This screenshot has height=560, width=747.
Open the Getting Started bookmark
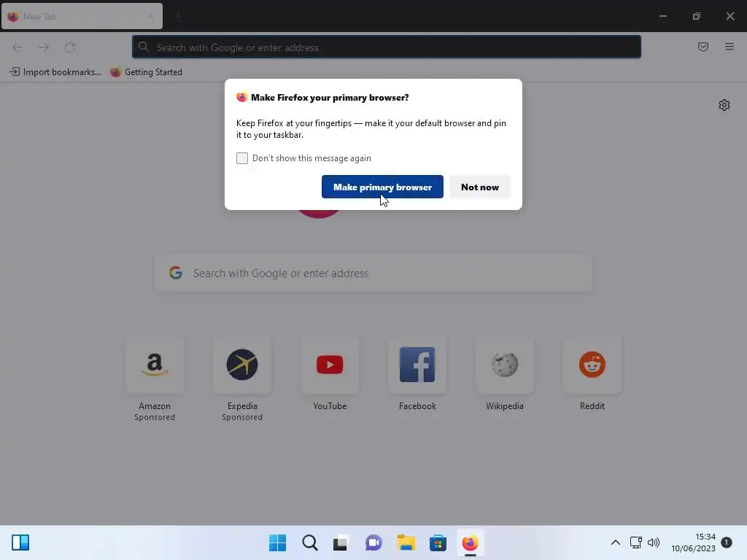[x=146, y=72]
